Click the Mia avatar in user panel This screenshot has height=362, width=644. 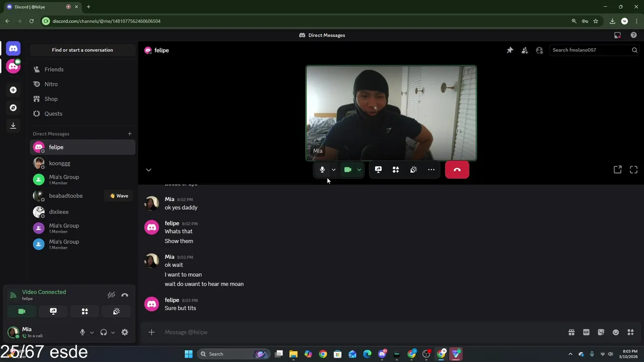click(14, 332)
